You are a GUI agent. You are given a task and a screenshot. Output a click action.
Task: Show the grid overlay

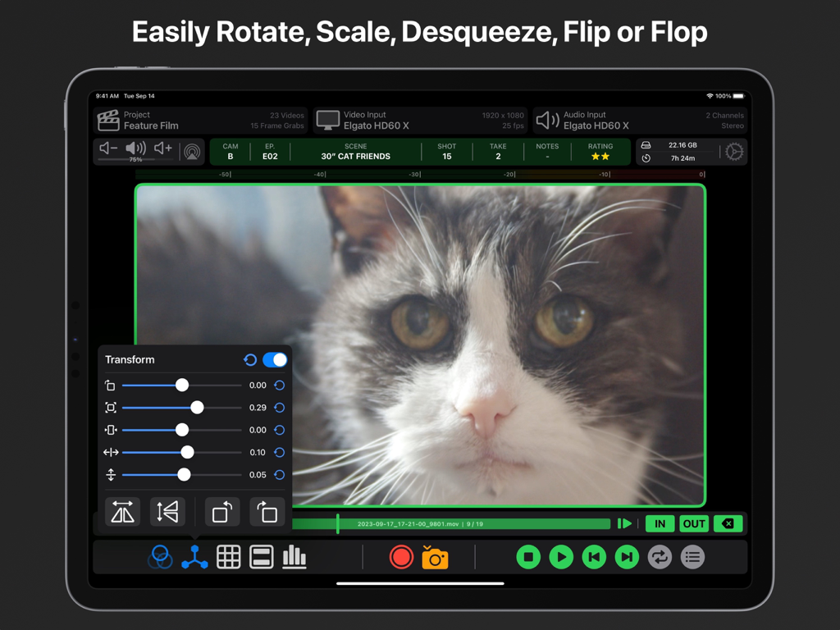228,557
